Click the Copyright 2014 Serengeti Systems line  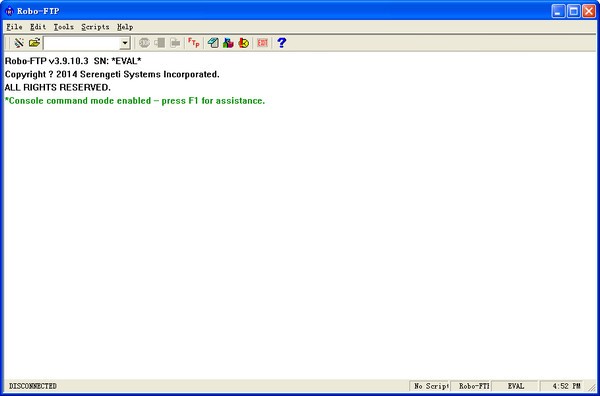point(112,74)
